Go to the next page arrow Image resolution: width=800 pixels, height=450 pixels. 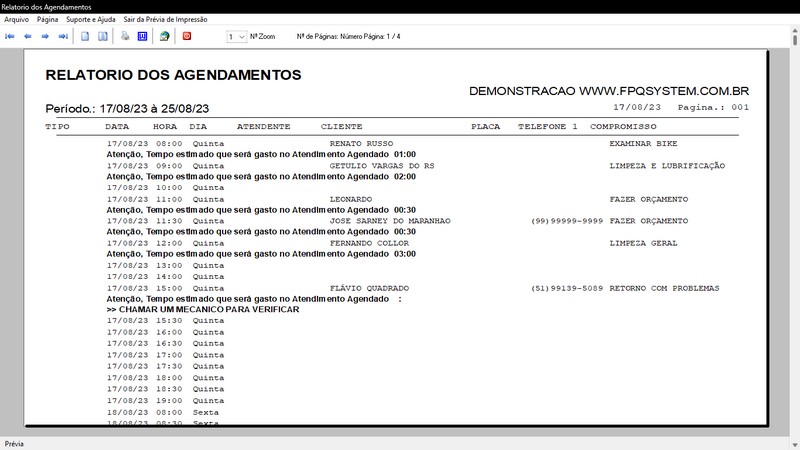click(x=45, y=36)
